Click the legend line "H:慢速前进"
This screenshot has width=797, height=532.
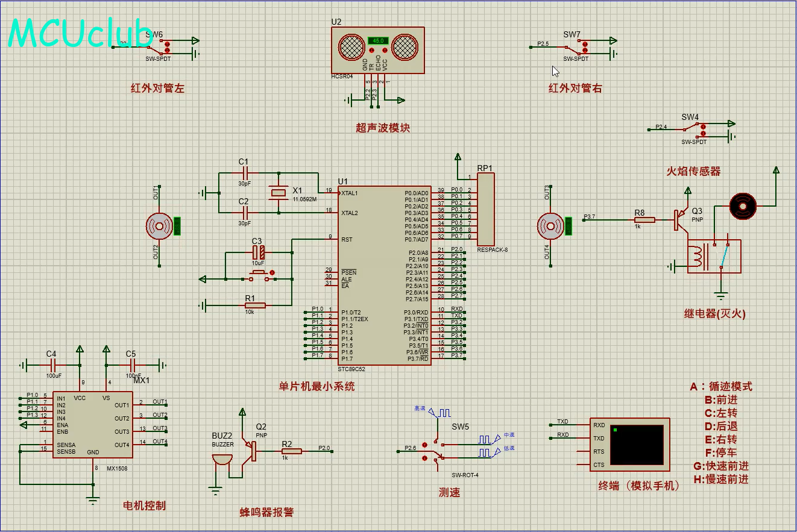pyautogui.click(x=721, y=479)
